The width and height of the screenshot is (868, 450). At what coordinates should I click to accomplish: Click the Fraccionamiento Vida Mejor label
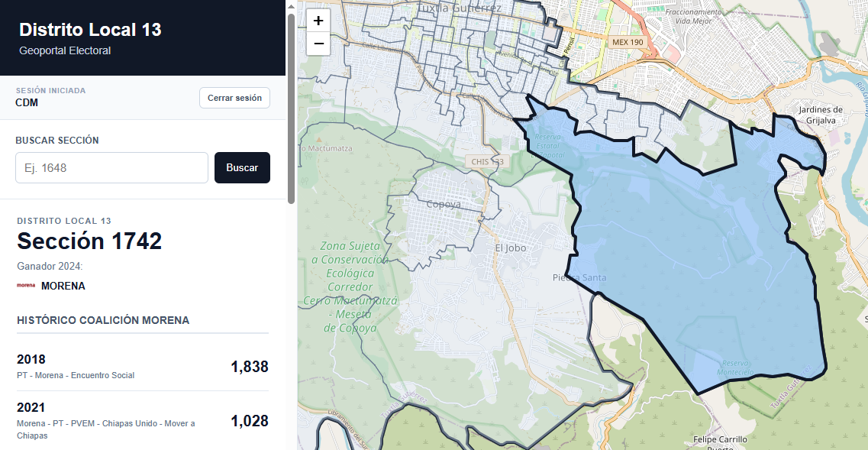[694, 16]
